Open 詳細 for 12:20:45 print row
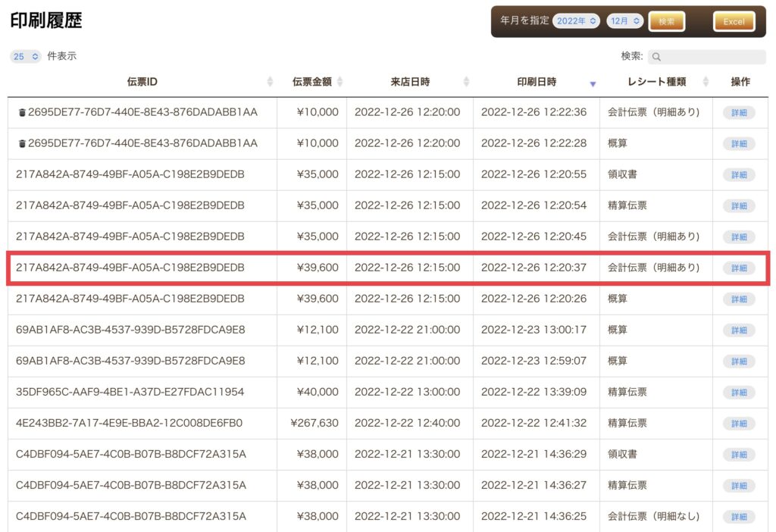This screenshot has height=532, width=776. (x=740, y=237)
